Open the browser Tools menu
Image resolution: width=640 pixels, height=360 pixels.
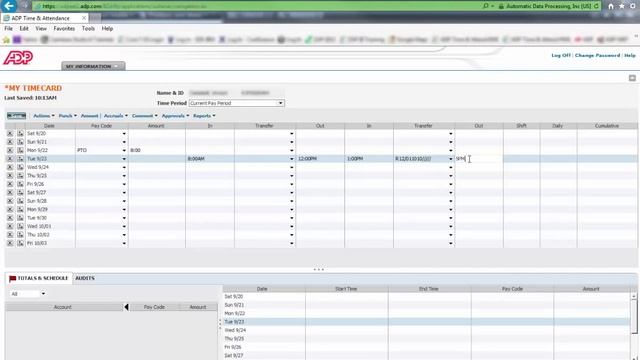(x=88, y=29)
